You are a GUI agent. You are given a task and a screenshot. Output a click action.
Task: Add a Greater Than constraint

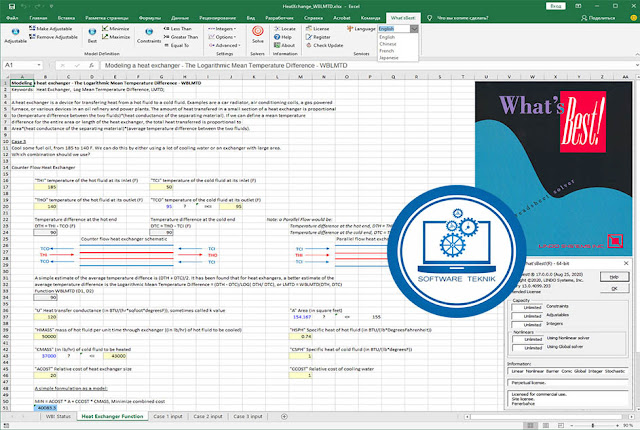[x=181, y=37]
